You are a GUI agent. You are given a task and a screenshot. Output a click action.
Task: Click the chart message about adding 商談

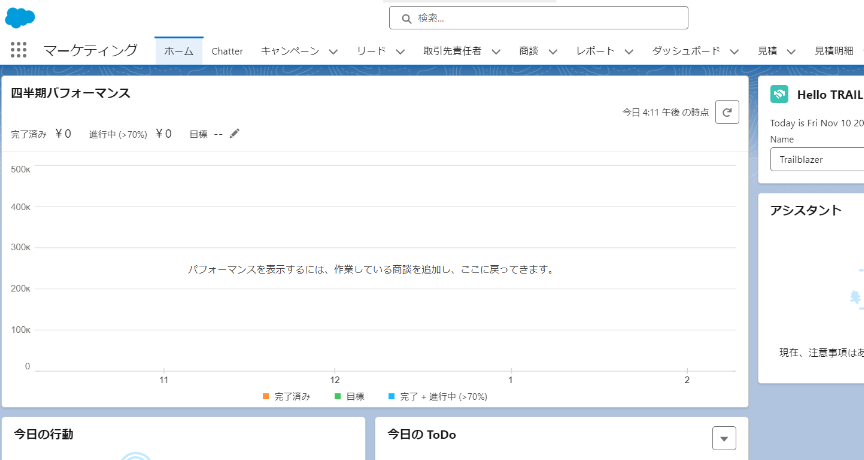(x=371, y=269)
